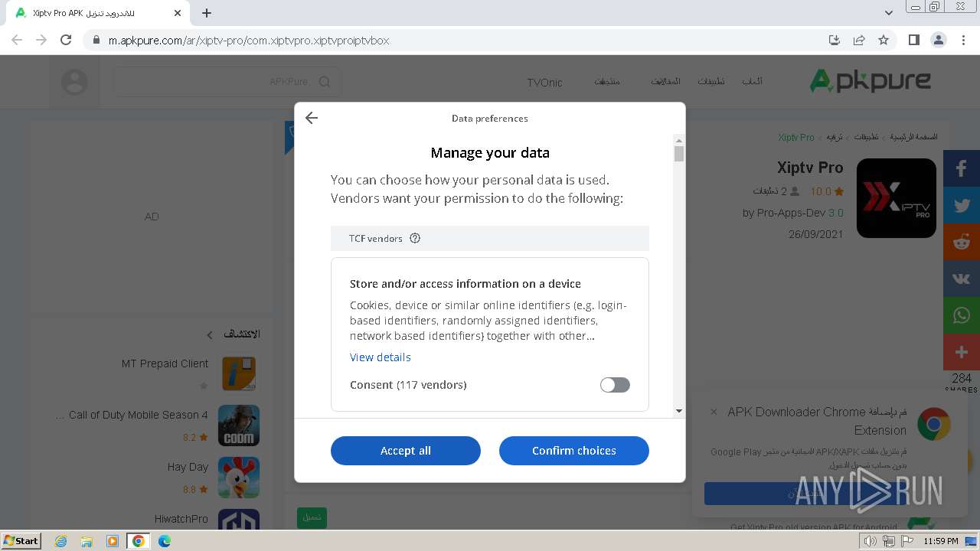Click dialog scrollbar down arrow
Image resolution: width=980 pixels, height=551 pixels.
click(679, 411)
